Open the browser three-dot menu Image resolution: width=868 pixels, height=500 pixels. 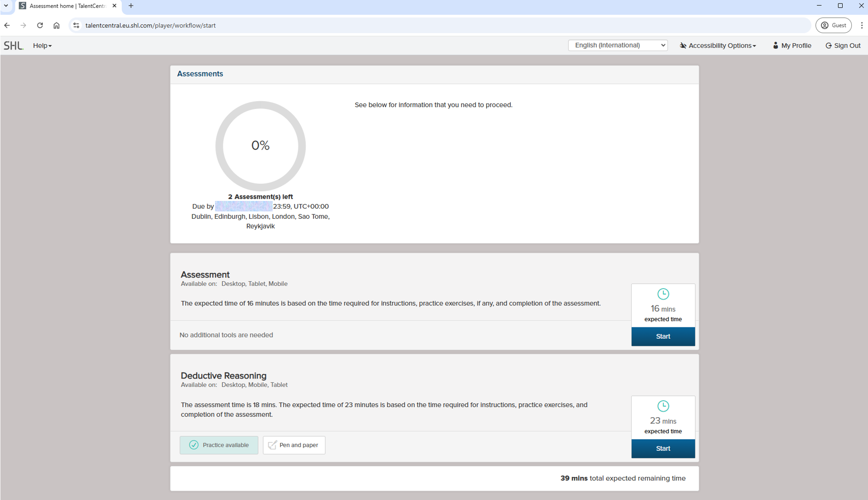pos(861,25)
